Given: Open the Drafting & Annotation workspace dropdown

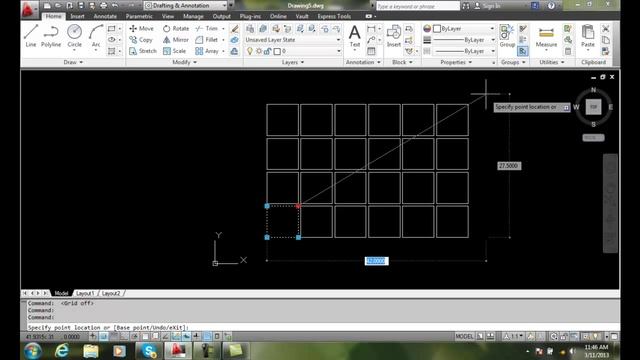Looking at the screenshot, I should (186, 6).
